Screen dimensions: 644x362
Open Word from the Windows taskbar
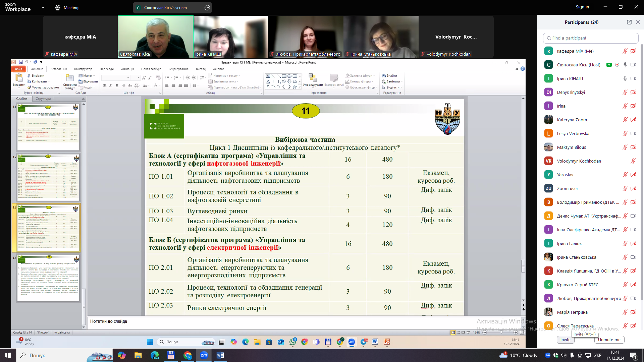pos(220,355)
